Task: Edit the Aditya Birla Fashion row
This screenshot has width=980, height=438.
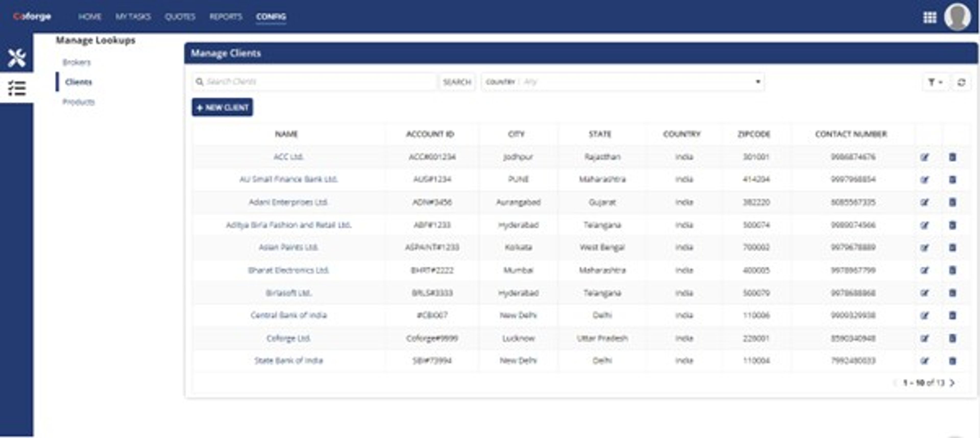Action: (x=924, y=225)
